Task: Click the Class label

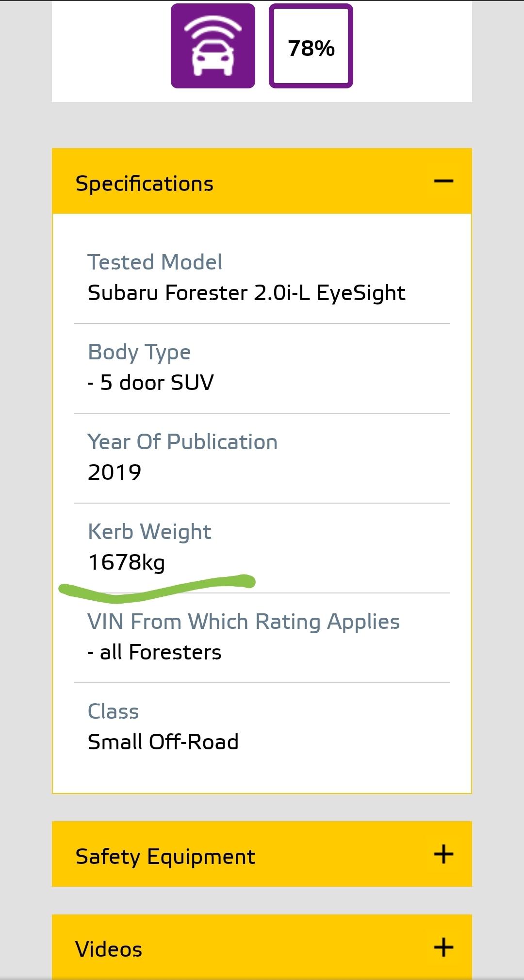Action: [x=113, y=711]
